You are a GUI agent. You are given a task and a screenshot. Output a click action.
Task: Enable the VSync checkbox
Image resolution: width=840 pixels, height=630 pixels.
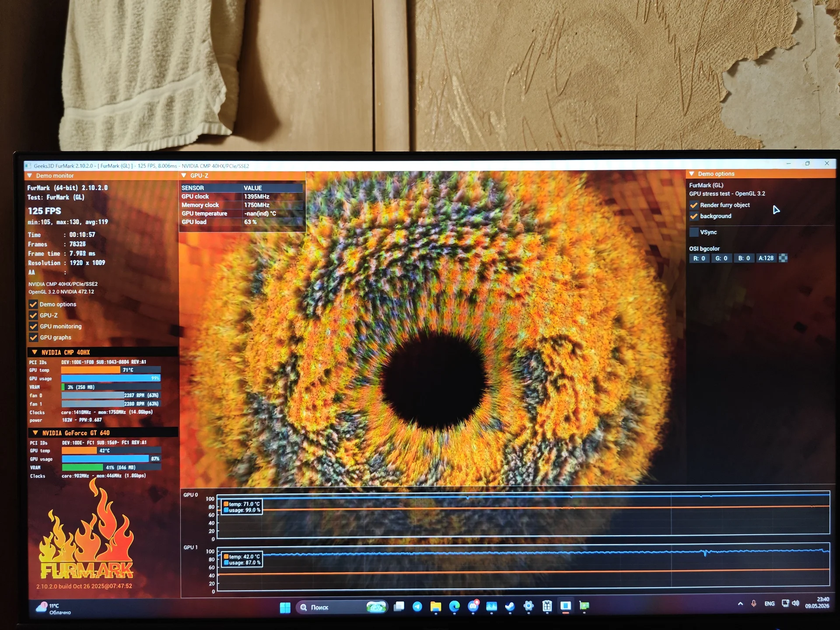click(694, 232)
